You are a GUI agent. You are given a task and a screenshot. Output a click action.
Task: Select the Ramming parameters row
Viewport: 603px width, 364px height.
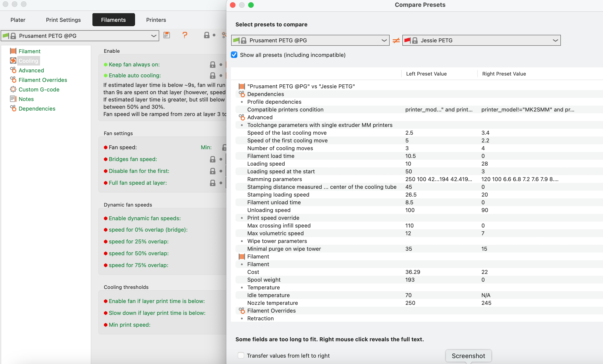coord(419,179)
